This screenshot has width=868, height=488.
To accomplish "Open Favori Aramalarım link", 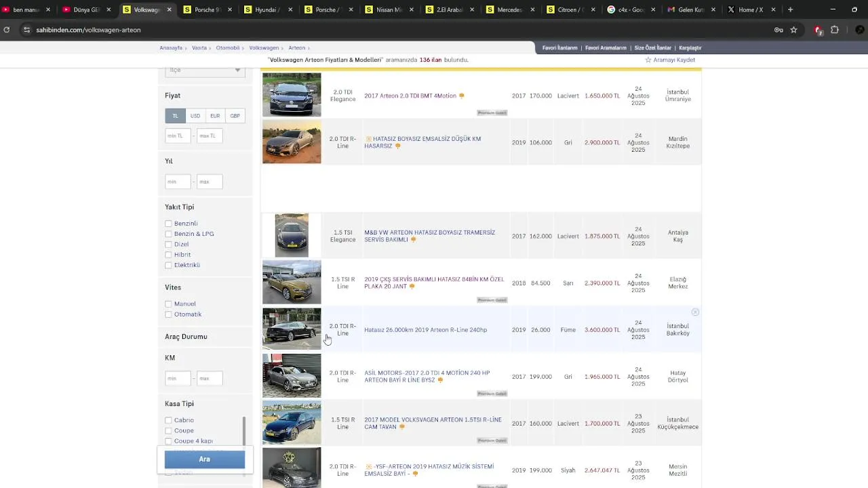I will coord(606,48).
